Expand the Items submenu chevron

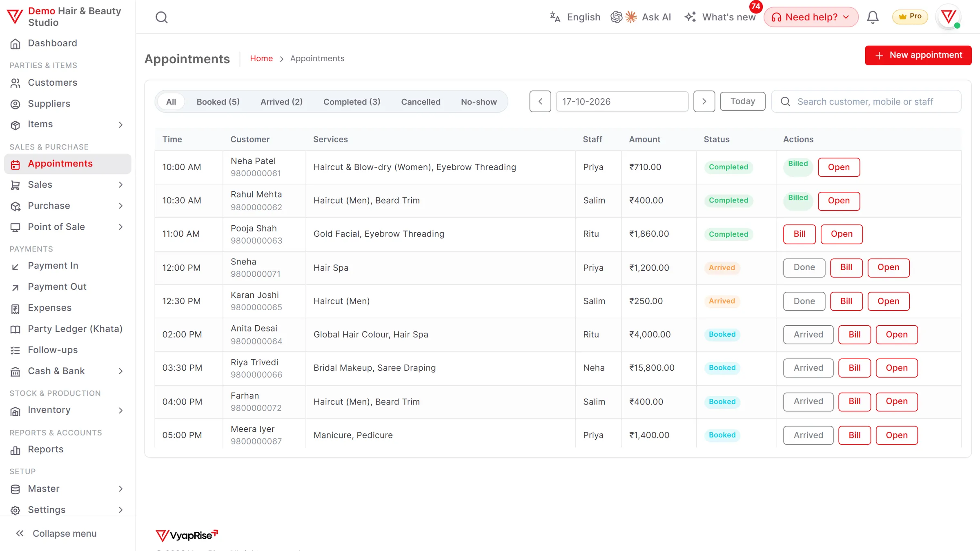click(x=120, y=124)
